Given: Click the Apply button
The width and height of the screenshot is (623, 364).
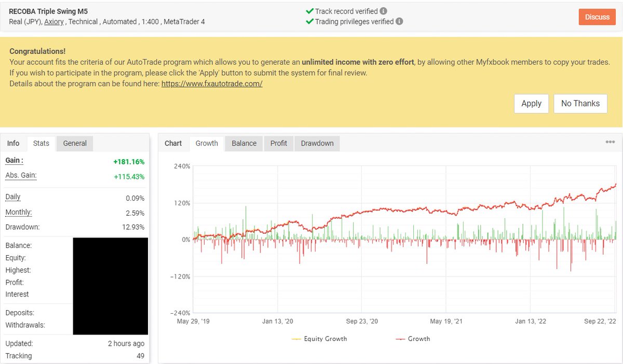Looking at the screenshot, I should (x=531, y=103).
